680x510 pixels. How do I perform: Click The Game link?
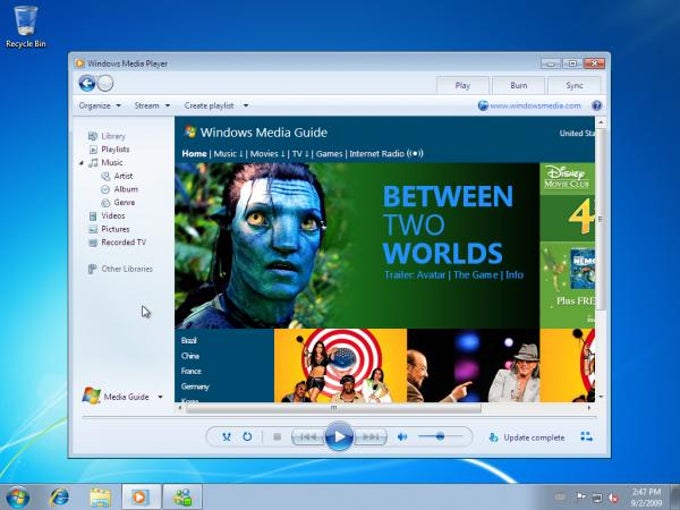[x=475, y=275]
